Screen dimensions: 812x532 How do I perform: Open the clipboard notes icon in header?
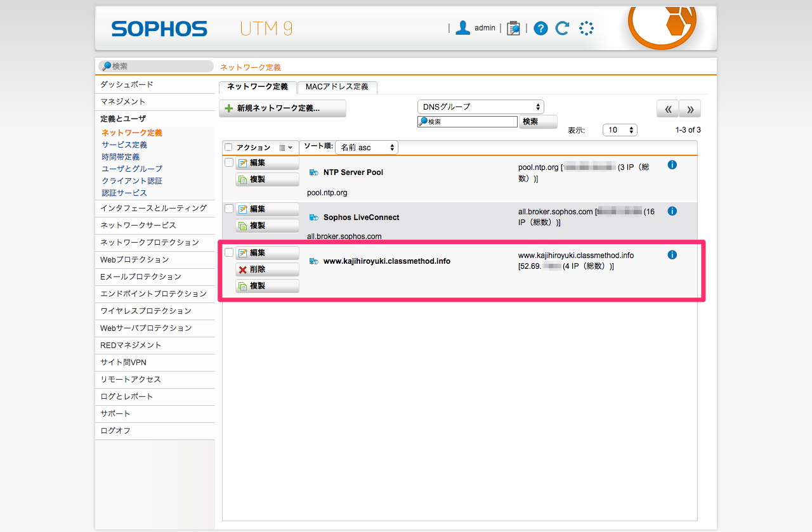[x=513, y=28]
